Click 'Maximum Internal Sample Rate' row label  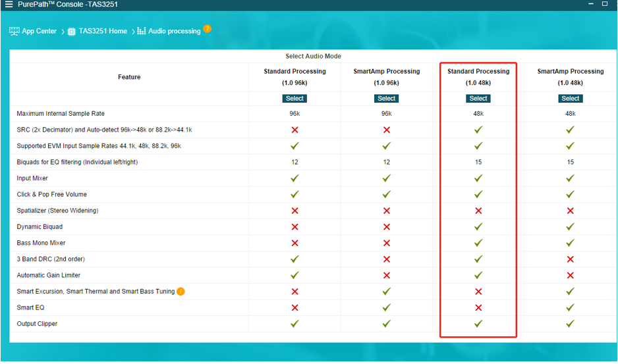[x=61, y=114]
